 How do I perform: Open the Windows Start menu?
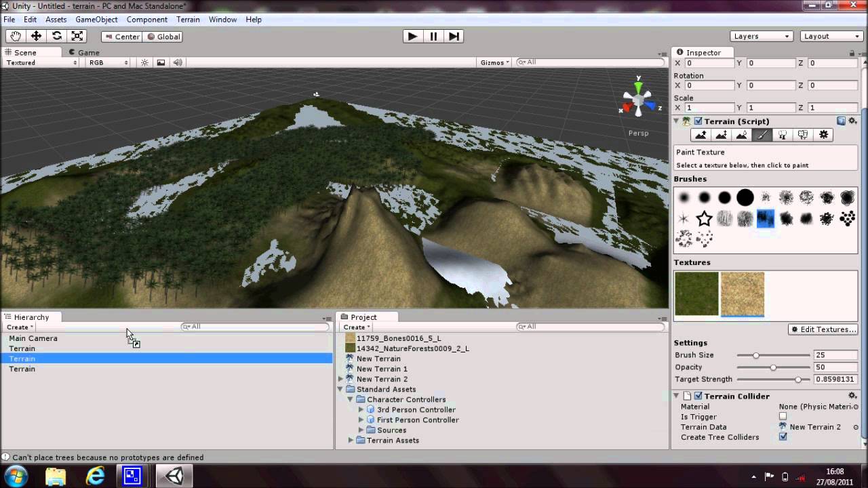[x=16, y=476]
